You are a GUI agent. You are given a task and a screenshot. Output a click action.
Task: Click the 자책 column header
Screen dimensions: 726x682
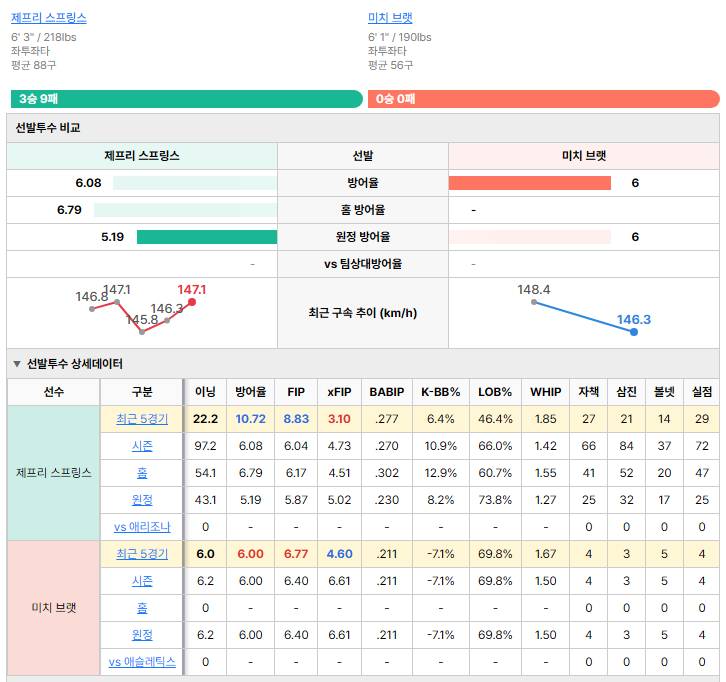tap(588, 392)
